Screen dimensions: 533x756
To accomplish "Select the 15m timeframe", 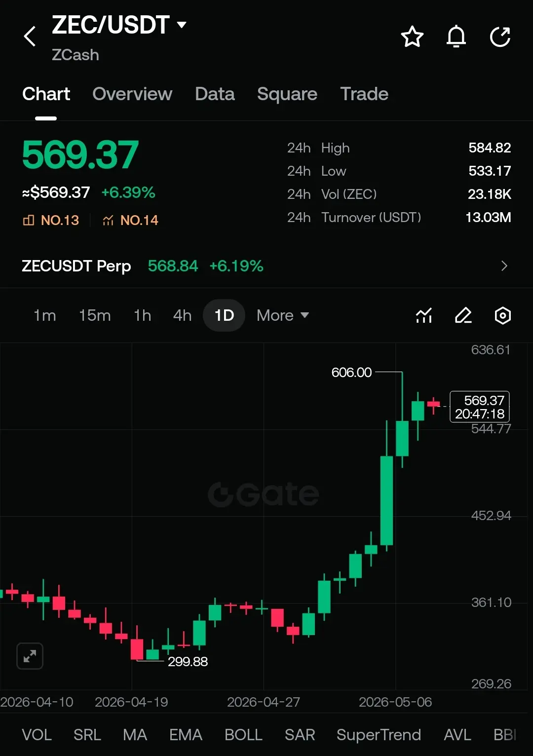I will point(95,315).
